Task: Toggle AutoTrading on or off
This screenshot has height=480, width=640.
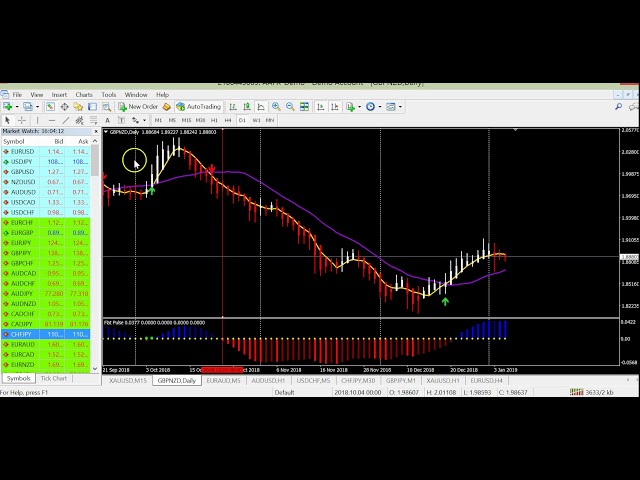Action: click(x=198, y=107)
